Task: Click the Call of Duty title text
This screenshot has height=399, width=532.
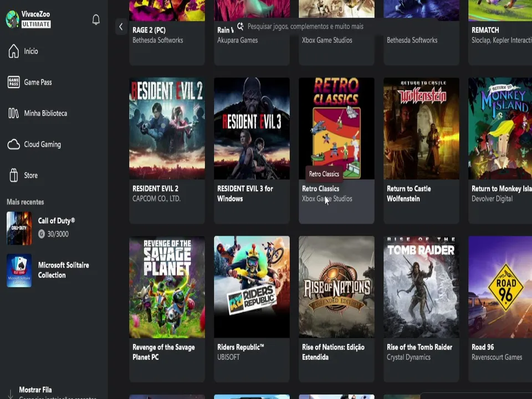Action: 57,221
